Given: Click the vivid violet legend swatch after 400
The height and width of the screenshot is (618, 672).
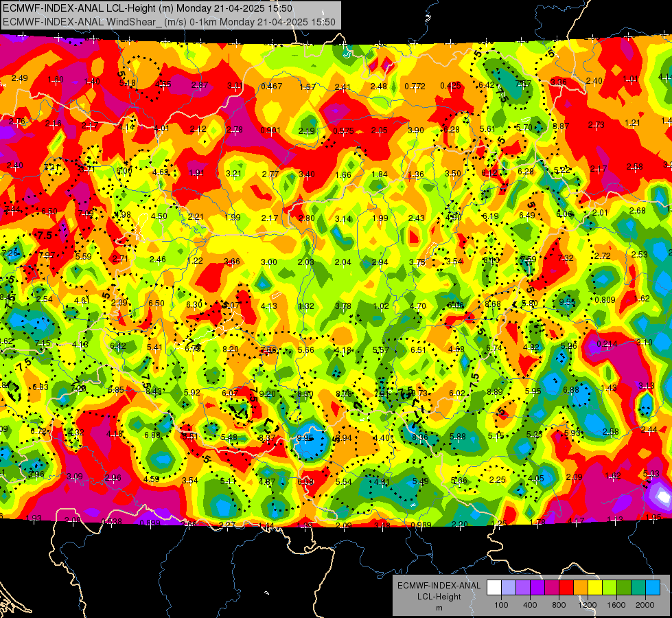Looking at the screenshot, I should 537,588.
